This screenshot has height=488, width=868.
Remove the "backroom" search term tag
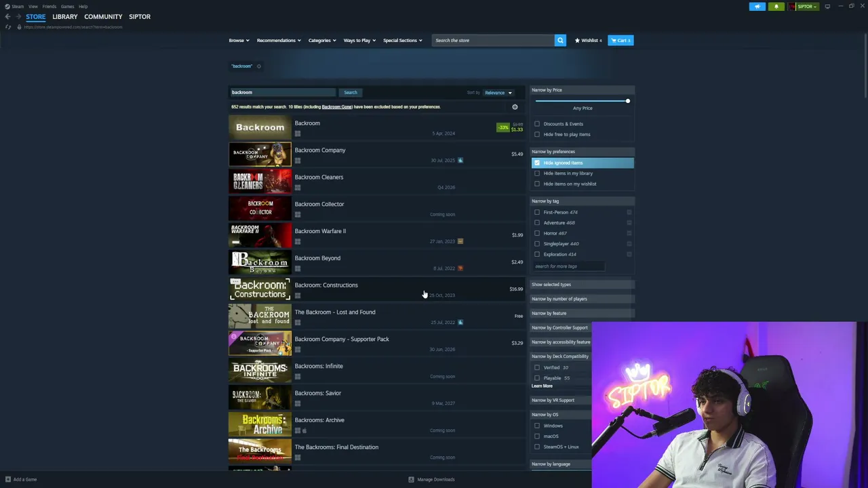258,66
